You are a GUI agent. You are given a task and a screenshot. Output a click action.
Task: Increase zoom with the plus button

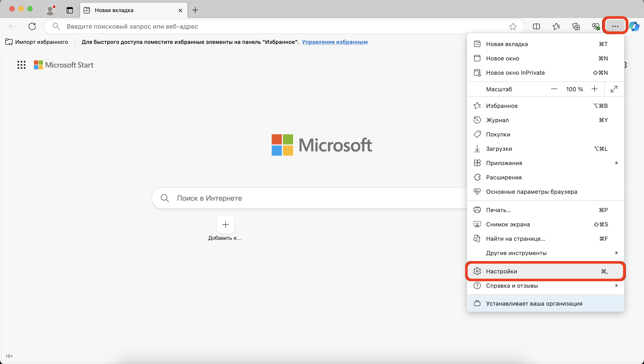point(595,89)
